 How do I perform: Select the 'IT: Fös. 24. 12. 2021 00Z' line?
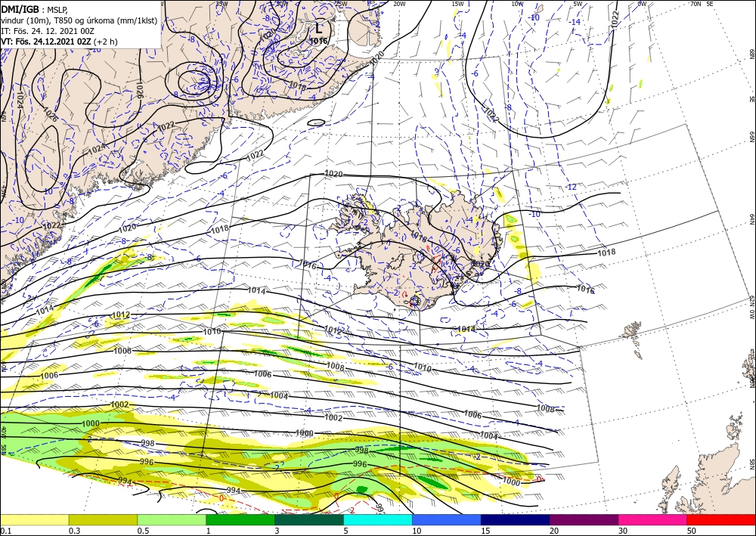point(47,31)
